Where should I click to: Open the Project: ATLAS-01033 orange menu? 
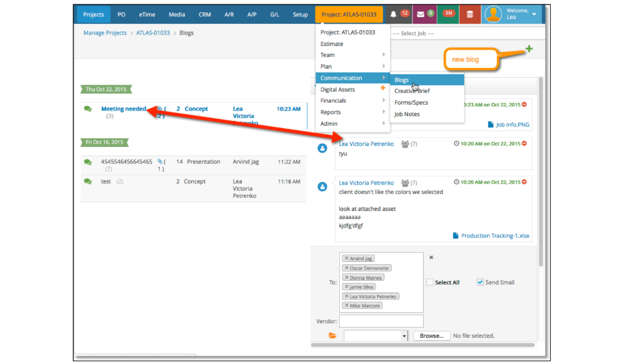[349, 14]
